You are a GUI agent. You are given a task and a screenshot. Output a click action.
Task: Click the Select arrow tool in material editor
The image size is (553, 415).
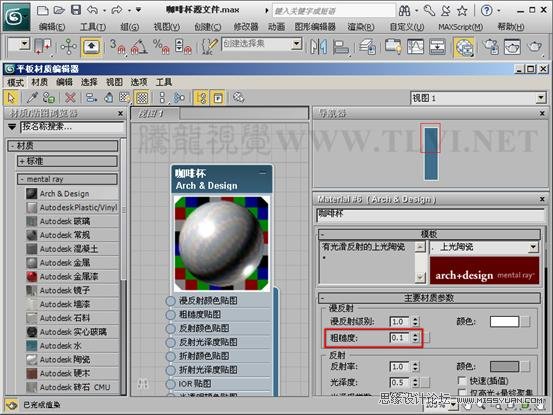click(x=12, y=98)
